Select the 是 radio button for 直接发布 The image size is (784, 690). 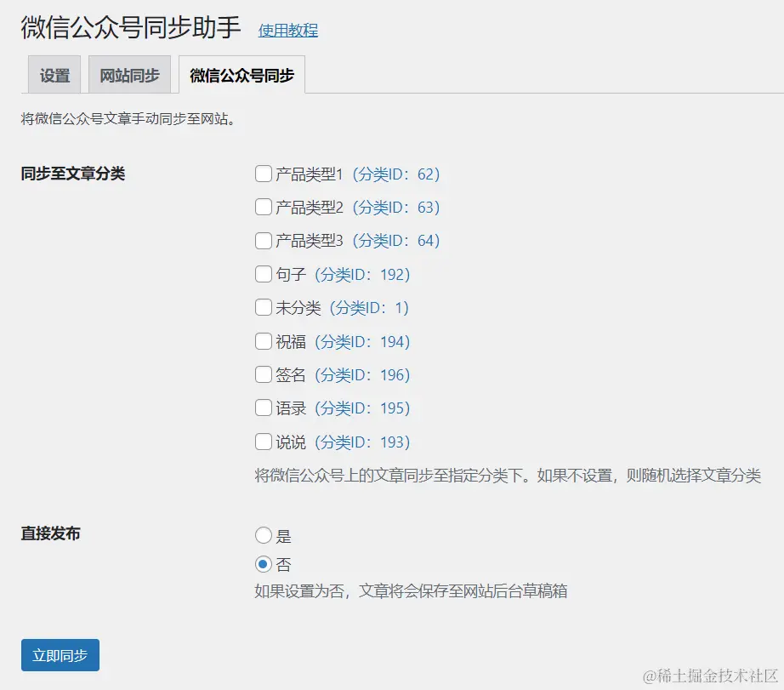point(264,535)
